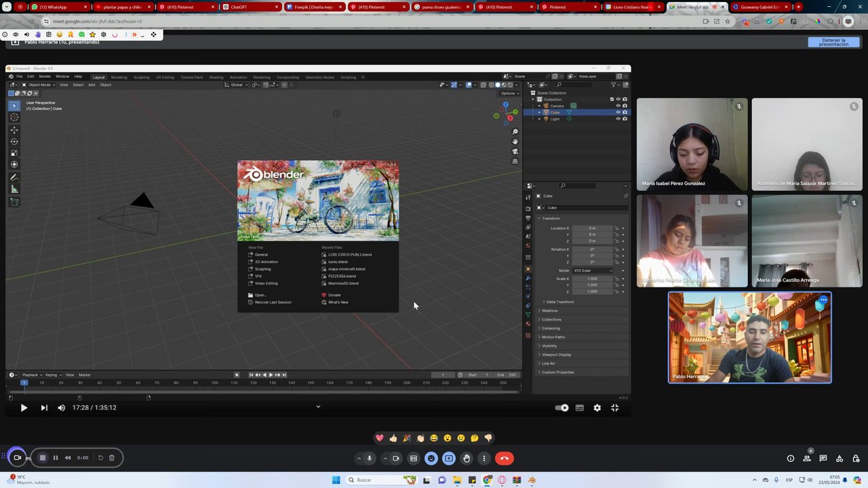
Task: Open the Add menu in viewport header
Action: [x=92, y=85]
